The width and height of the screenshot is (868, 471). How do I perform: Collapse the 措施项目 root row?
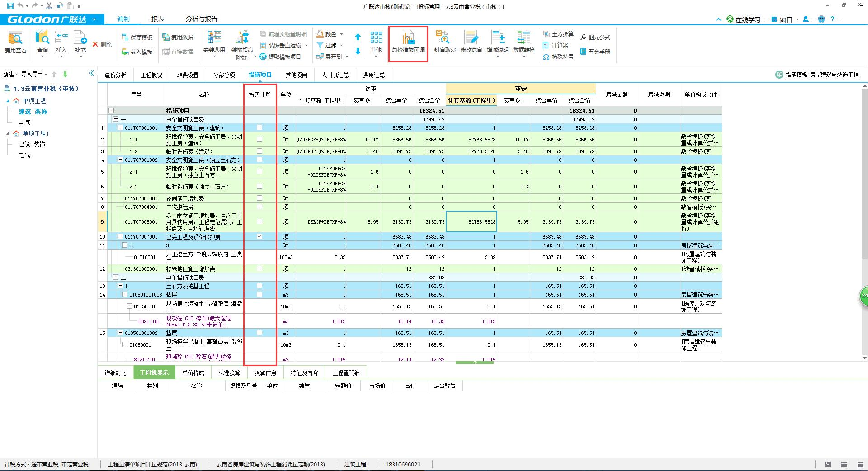[111, 110]
